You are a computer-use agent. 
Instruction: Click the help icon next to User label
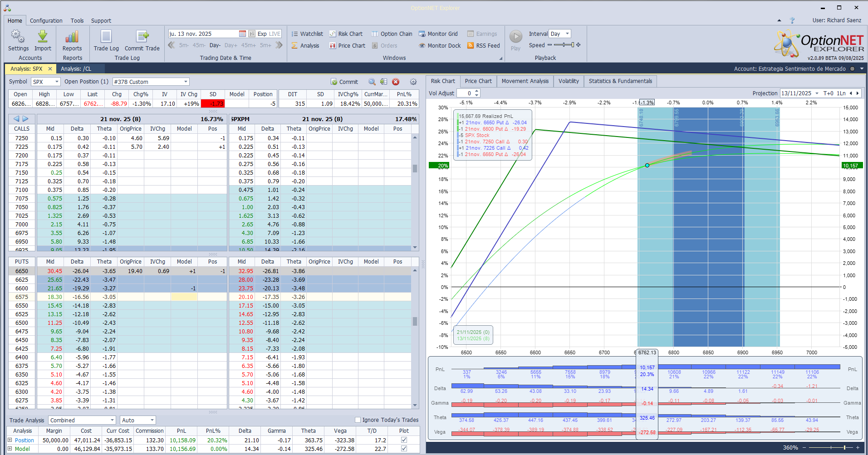(792, 20)
